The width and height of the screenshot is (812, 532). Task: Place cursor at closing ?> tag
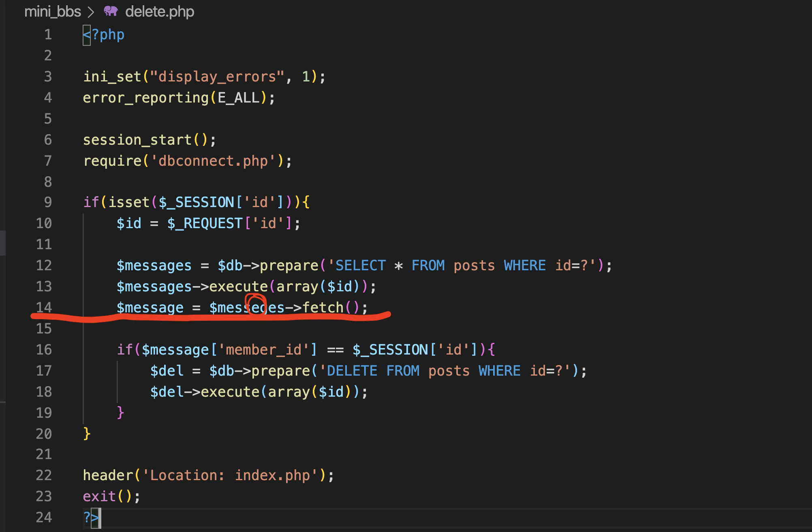click(91, 517)
